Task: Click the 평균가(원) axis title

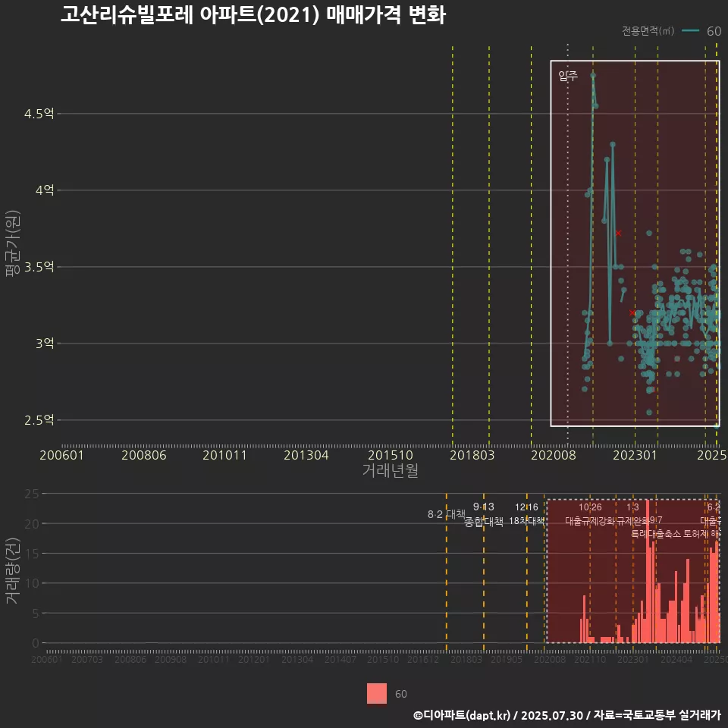Action: coord(13,243)
